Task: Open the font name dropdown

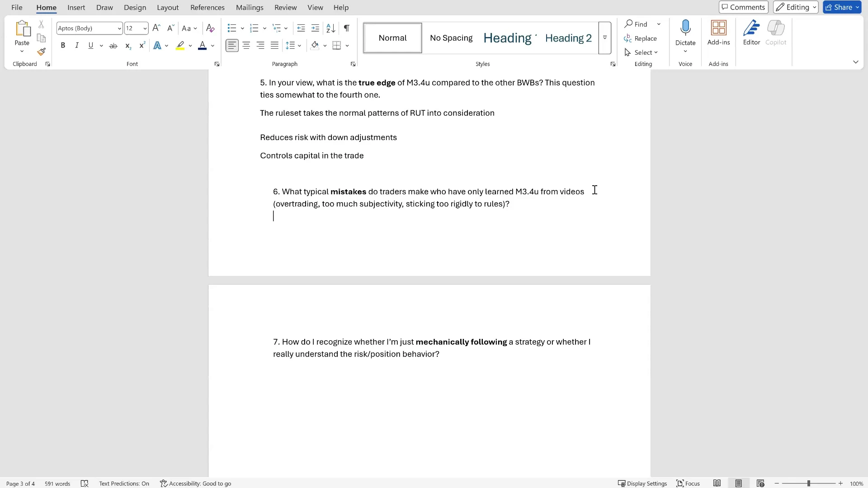Action: point(119,28)
